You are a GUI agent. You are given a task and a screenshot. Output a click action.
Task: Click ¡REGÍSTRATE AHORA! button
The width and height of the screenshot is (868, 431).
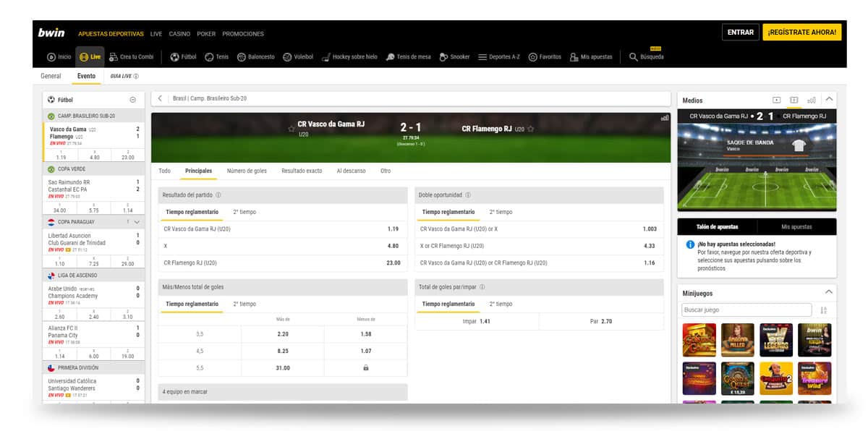pos(802,33)
